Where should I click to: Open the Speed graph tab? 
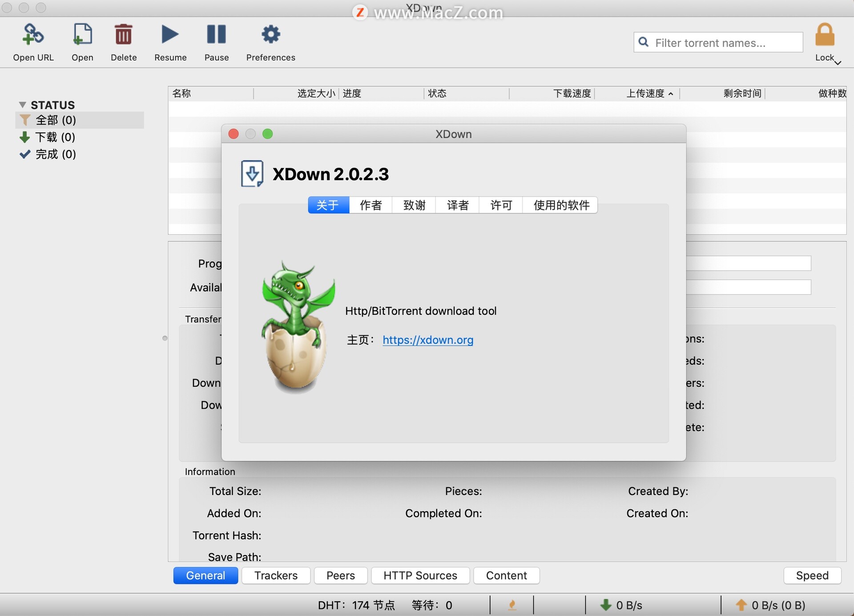[x=812, y=576]
